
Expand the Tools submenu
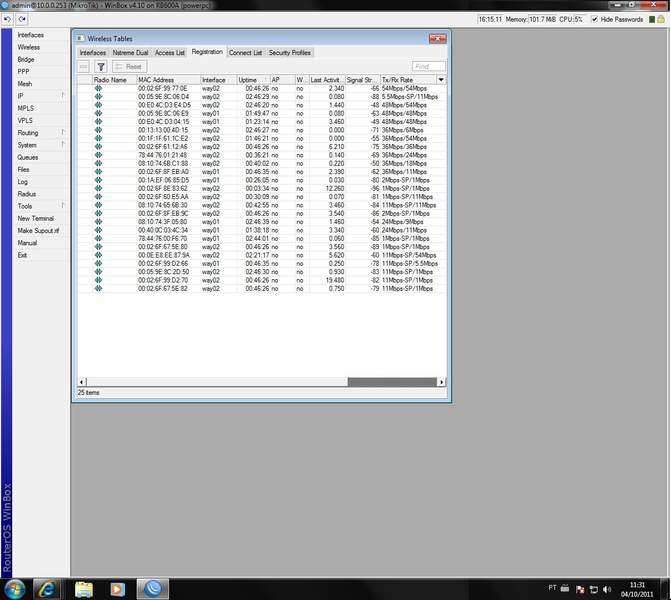63,206
